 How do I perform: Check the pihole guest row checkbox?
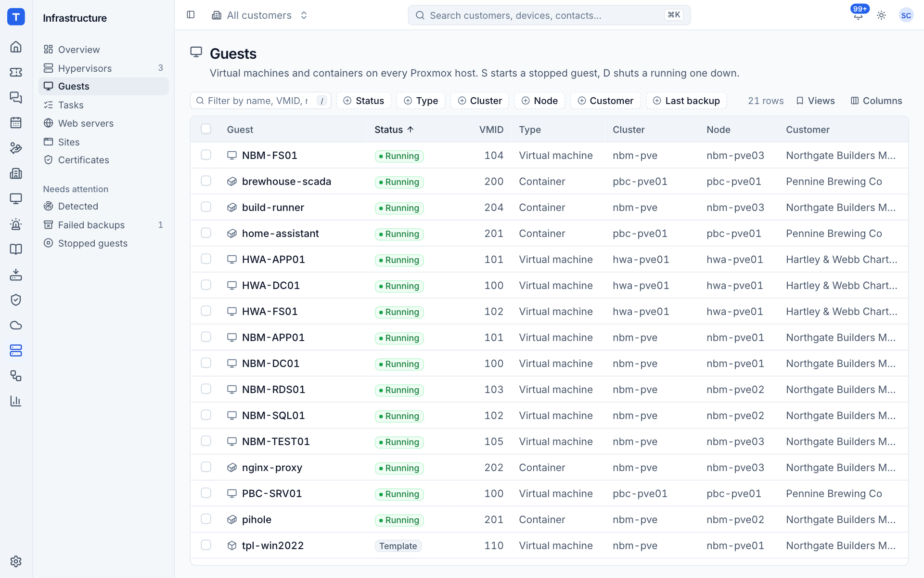click(x=206, y=519)
